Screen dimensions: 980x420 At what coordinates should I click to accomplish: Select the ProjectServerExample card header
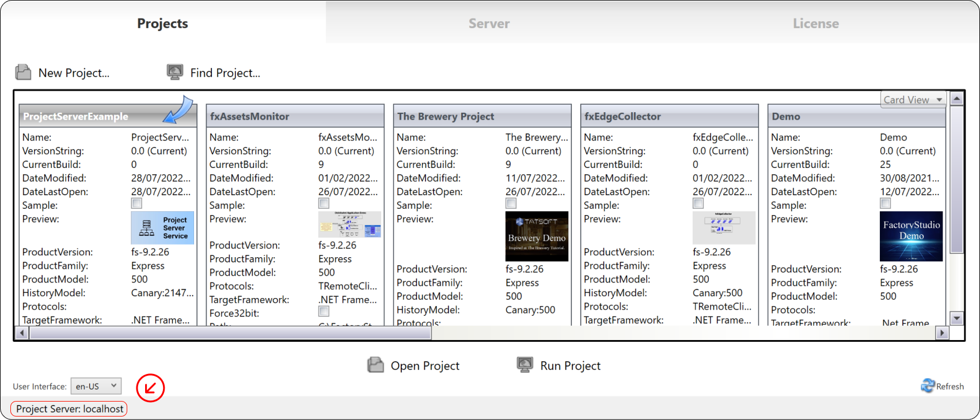(108, 116)
